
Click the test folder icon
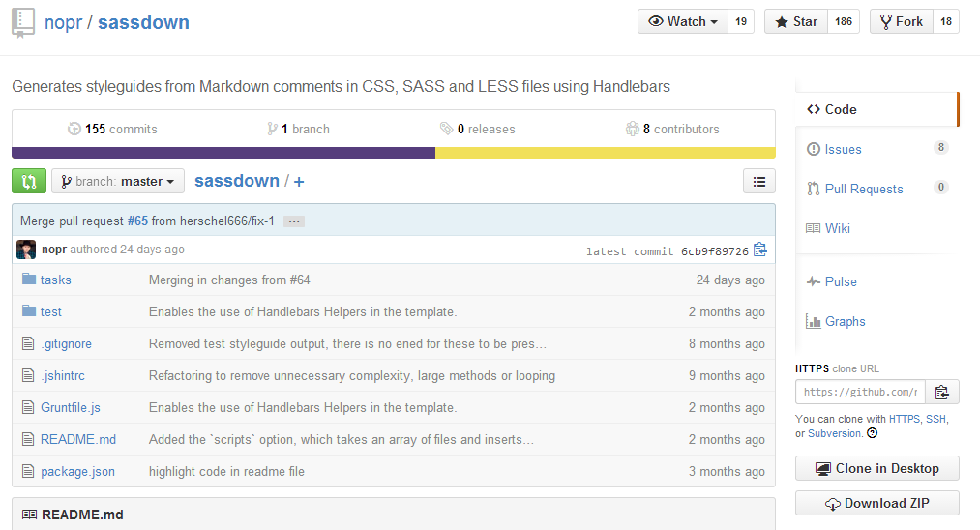pyautogui.click(x=29, y=310)
